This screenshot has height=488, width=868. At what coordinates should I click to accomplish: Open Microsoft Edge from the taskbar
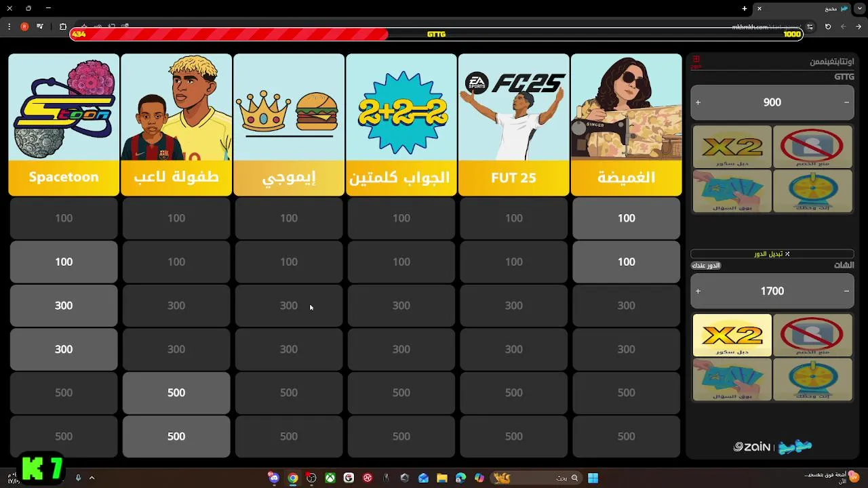coord(461,478)
